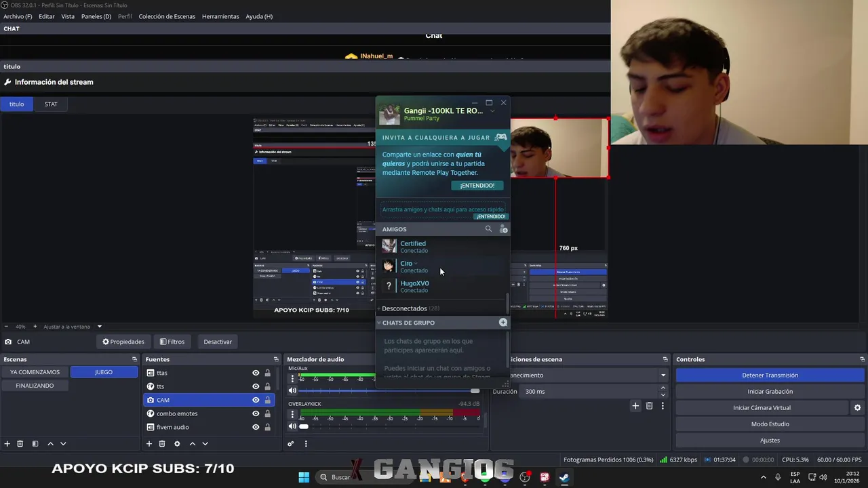Hide the CAM source

click(256, 400)
